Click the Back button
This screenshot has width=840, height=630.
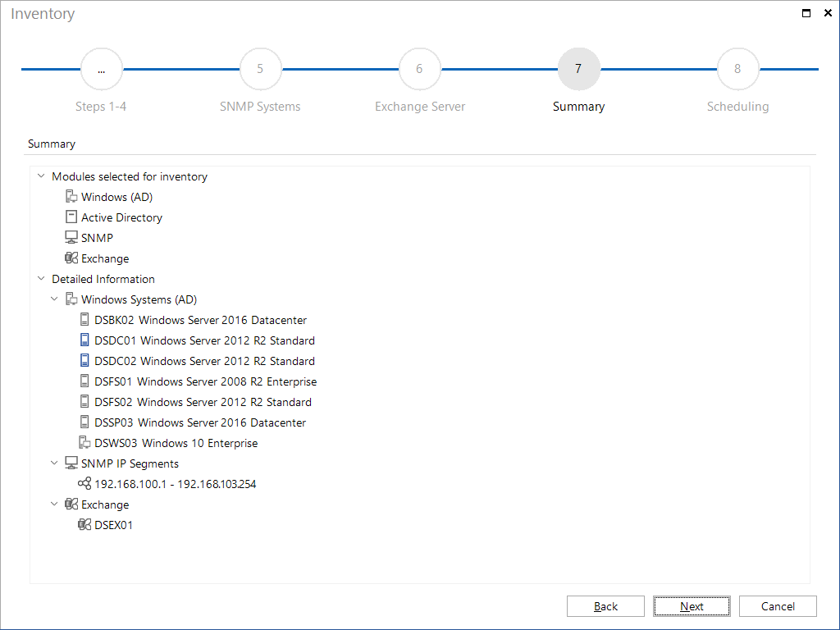[605, 606]
